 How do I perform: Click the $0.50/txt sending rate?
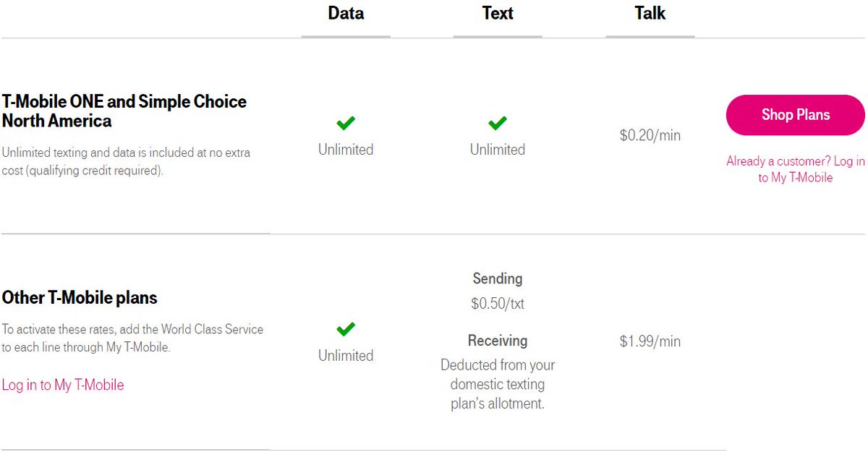(x=498, y=304)
